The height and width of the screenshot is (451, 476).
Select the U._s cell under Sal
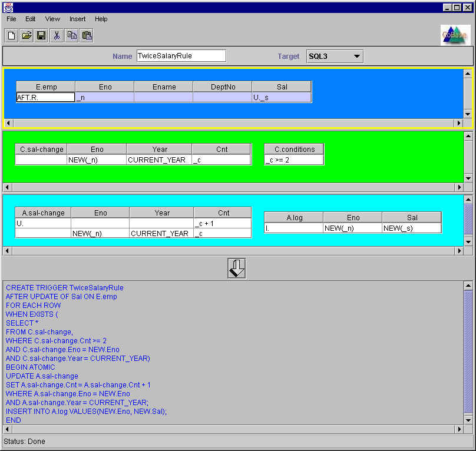(282, 97)
